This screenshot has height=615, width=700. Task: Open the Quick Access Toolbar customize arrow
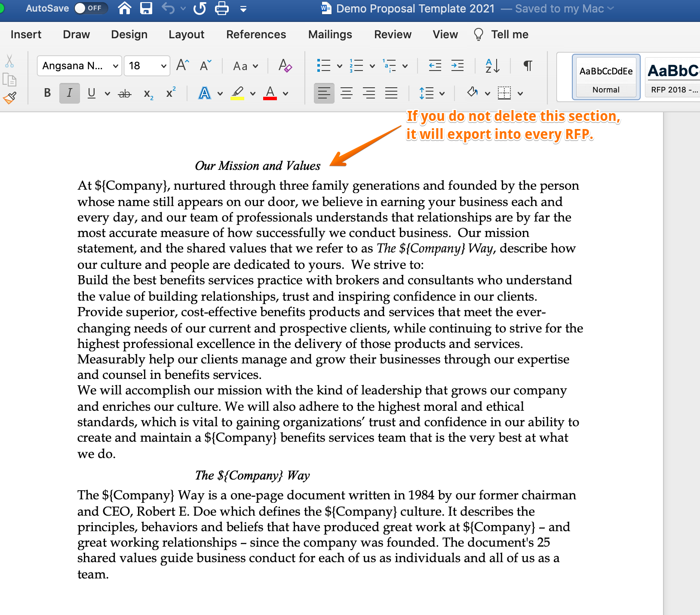[x=243, y=9]
